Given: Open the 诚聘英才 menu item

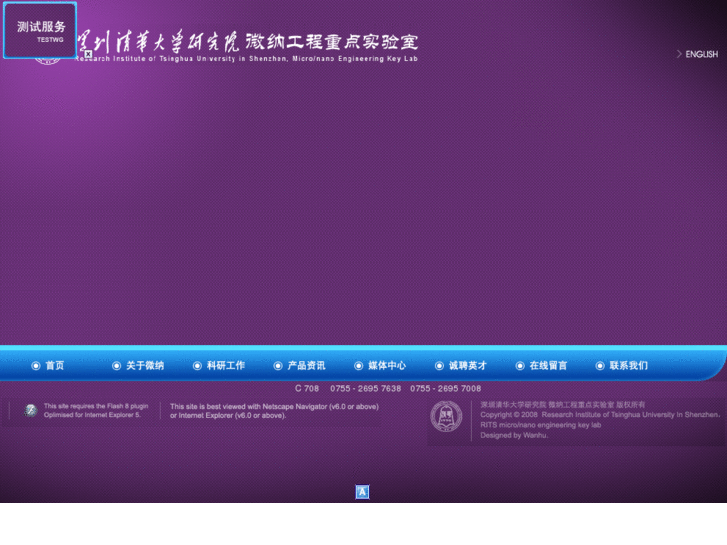Looking at the screenshot, I should (x=467, y=365).
